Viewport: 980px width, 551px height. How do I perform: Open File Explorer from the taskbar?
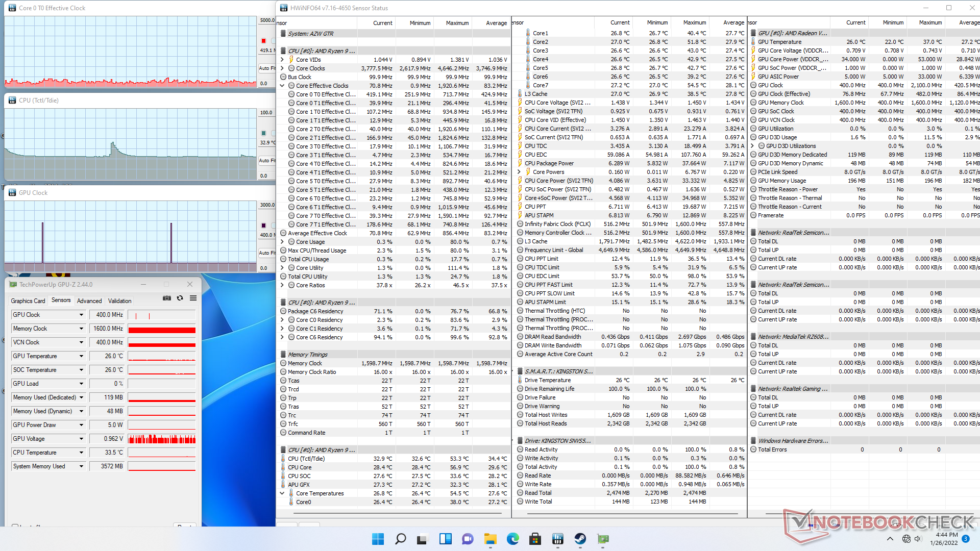coord(491,539)
